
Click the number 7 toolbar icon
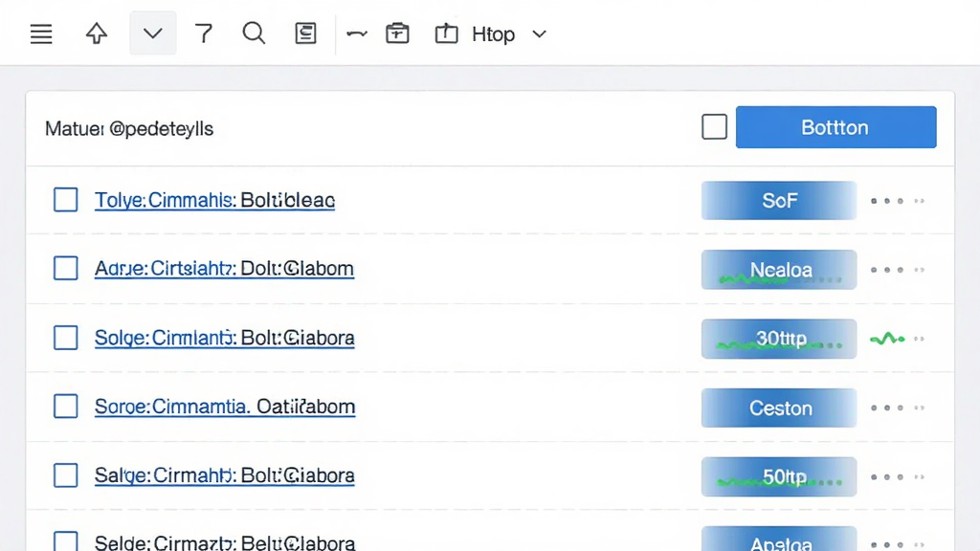pyautogui.click(x=204, y=33)
